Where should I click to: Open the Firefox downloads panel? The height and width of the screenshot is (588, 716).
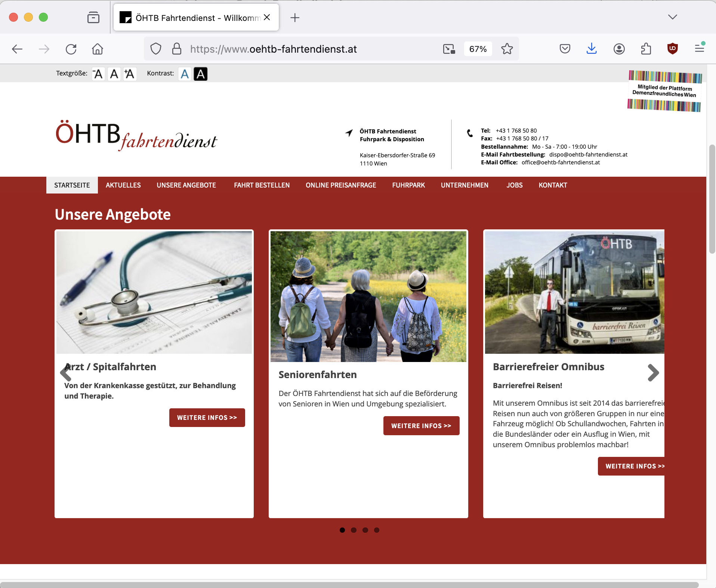(x=592, y=49)
